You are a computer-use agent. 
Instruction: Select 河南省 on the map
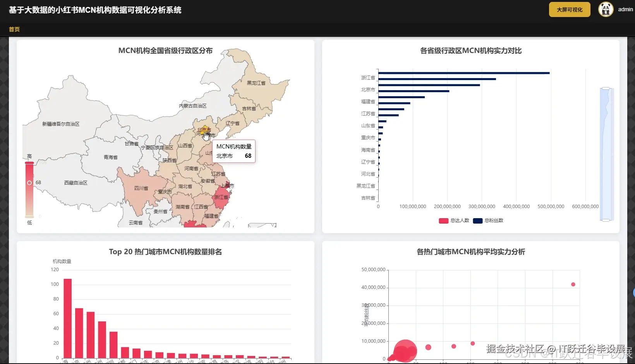[191, 169]
